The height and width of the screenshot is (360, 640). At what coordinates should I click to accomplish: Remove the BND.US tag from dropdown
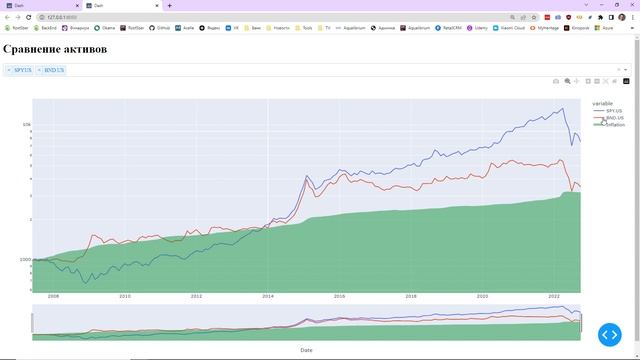(x=39, y=70)
